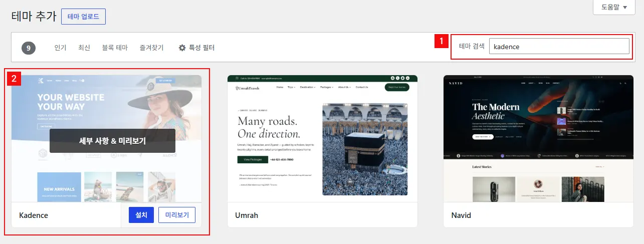Screen dimensions: 644x244
Task: Click the 세부 사항 & 미리보기 overlay
Action: (x=112, y=141)
